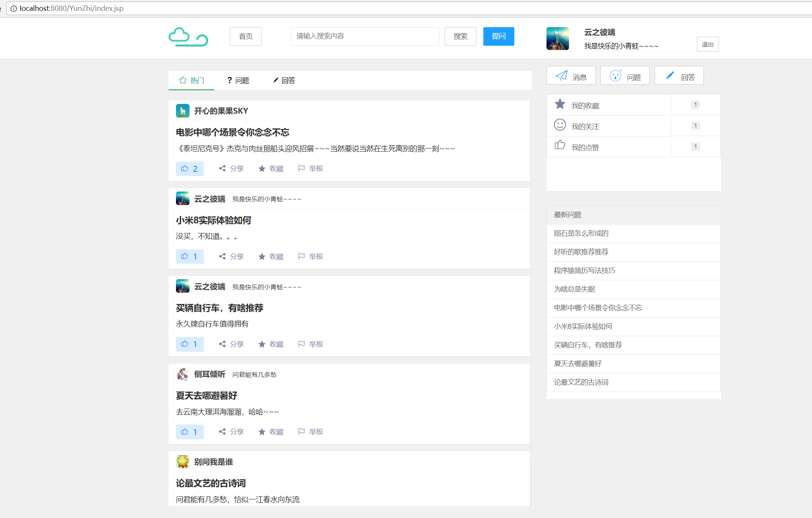The width and height of the screenshot is (812, 518).
Task: Open questions via the 问题 smiley icon
Action: 625,75
